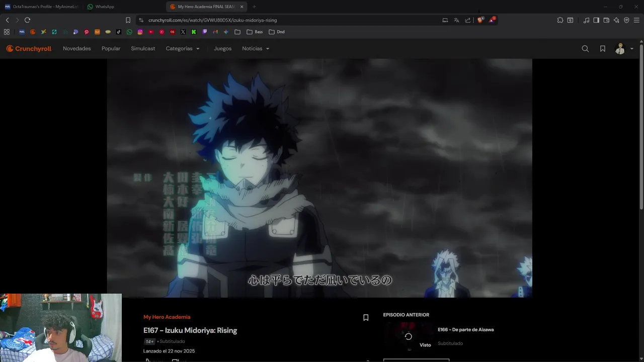Expand the Categorías dropdown
The height and width of the screenshot is (362, 644).
point(183,49)
